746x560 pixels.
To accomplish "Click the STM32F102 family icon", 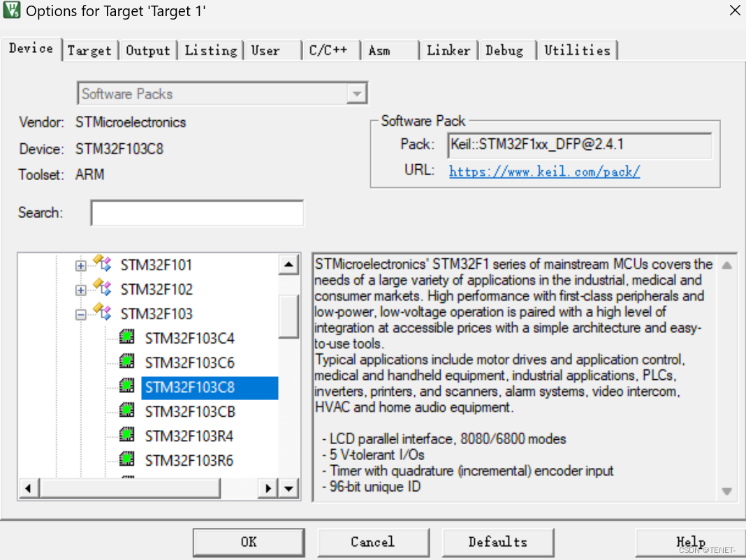I will click(103, 288).
